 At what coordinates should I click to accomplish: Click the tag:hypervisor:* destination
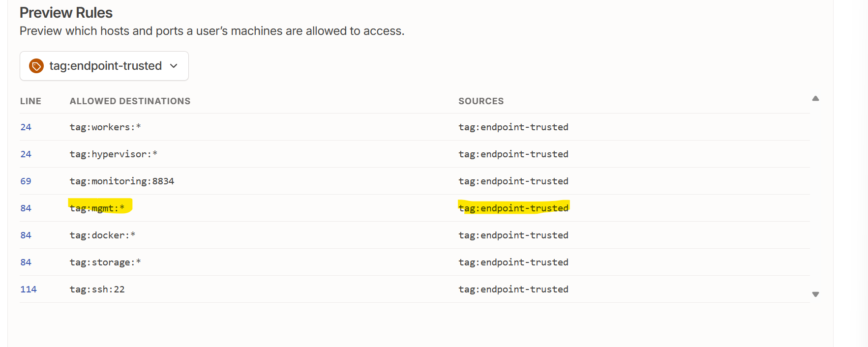click(114, 154)
